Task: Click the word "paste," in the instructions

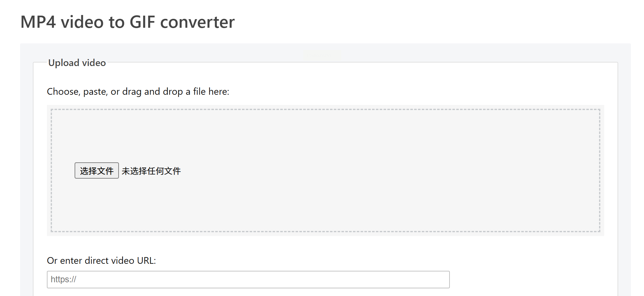Action: [x=95, y=92]
